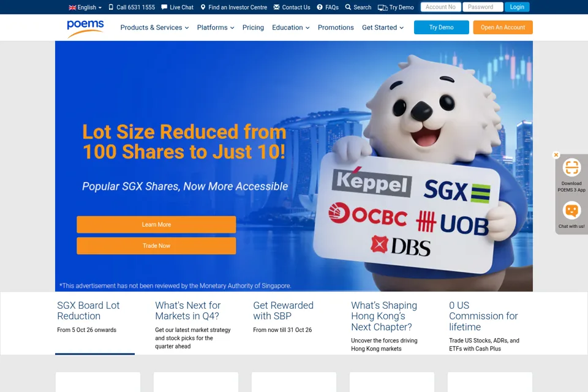This screenshot has width=588, height=392.
Task: Open the English language dropdown
Action: tap(86, 7)
